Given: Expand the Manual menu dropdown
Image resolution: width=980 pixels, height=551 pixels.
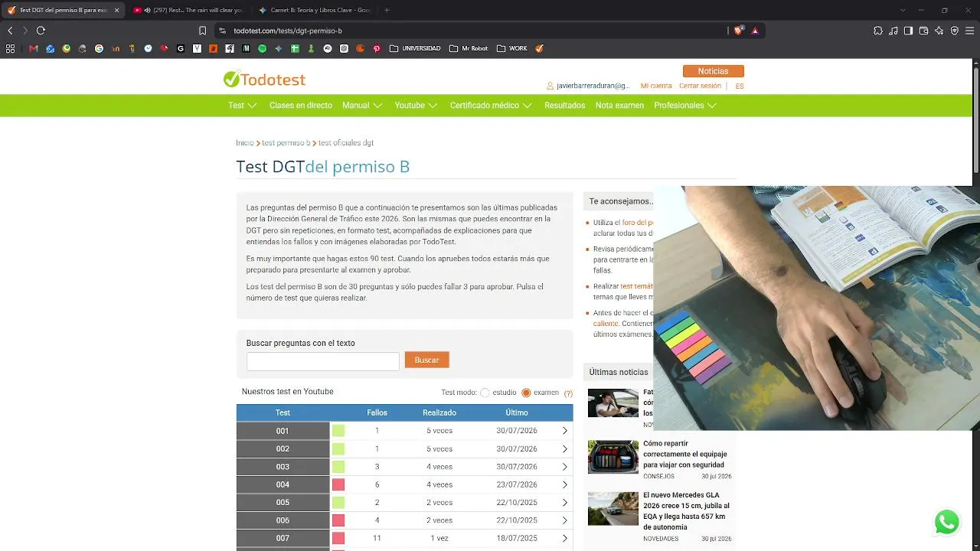Looking at the screenshot, I should click(x=362, y=106).
